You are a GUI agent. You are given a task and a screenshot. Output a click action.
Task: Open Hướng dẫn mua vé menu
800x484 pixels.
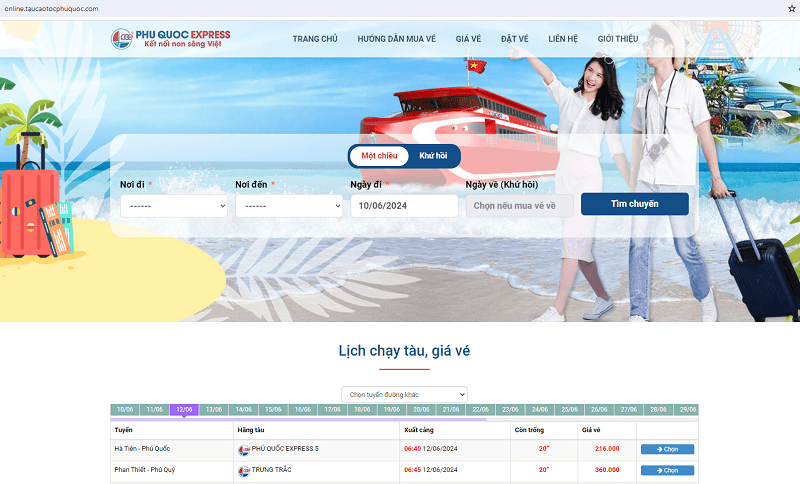396,39
